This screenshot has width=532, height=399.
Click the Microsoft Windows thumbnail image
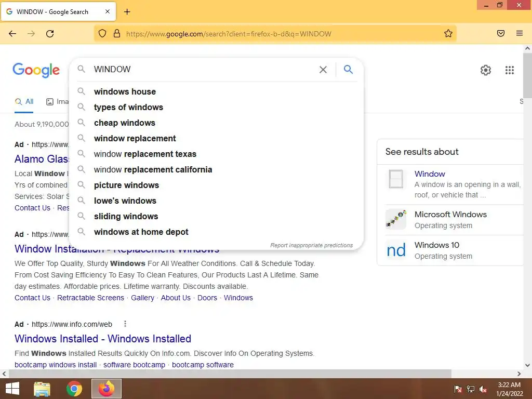[396, 219]
